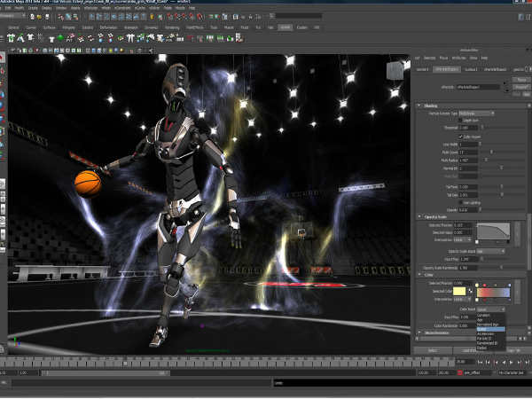This screenshot has height=399, width=532.
Task: Toggle the Depth Sort checkbox
Action: coord(460,121)
